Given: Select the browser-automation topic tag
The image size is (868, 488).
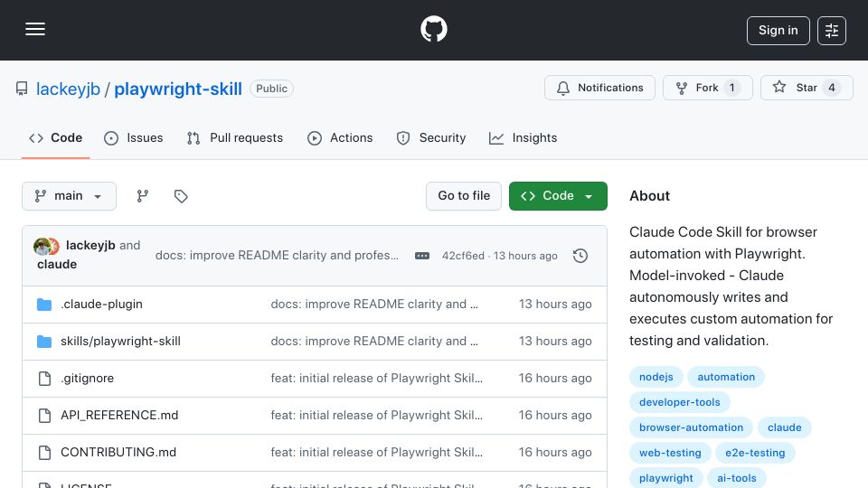Looking at the screenshot, I should coord(691,427).
